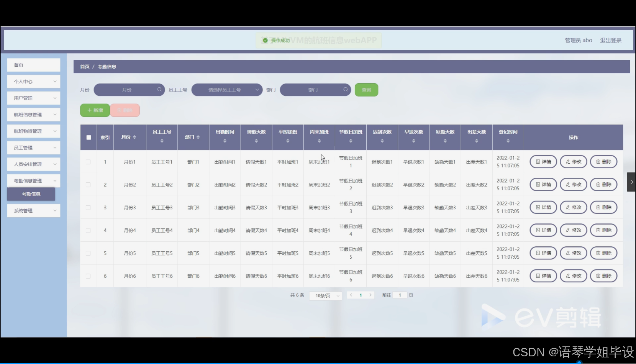This screenshot has width=636, height=364.
Task: Sort by the 月份 column arrows
Action: pyautogui.click(x=134, y=137)
